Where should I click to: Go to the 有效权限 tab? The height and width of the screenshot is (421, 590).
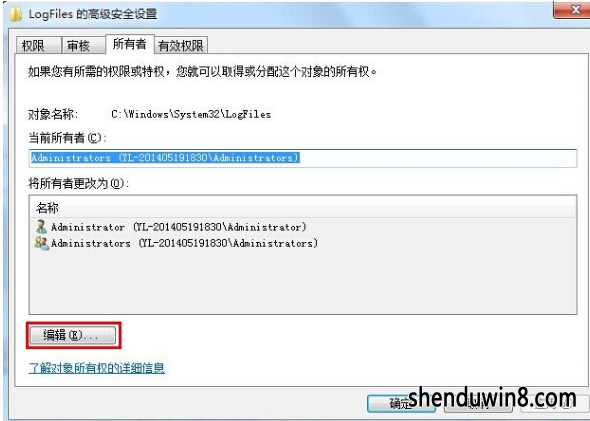181,46
